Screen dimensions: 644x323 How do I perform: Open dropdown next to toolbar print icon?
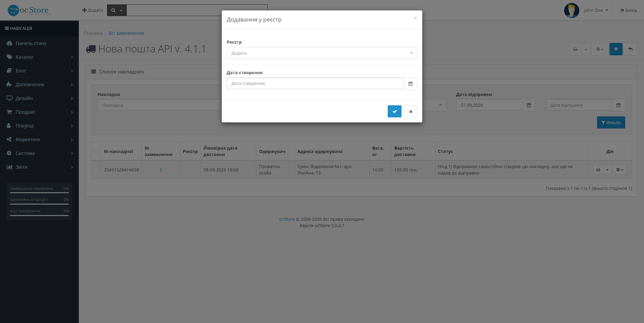click(x=586, y=49)
